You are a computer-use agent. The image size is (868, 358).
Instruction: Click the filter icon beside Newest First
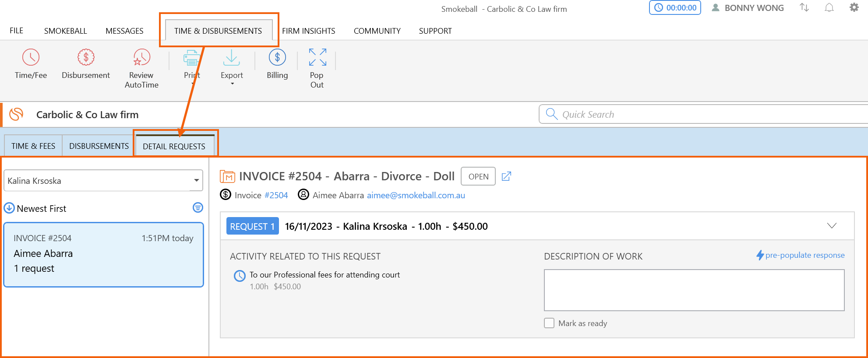tap(198, 207)
